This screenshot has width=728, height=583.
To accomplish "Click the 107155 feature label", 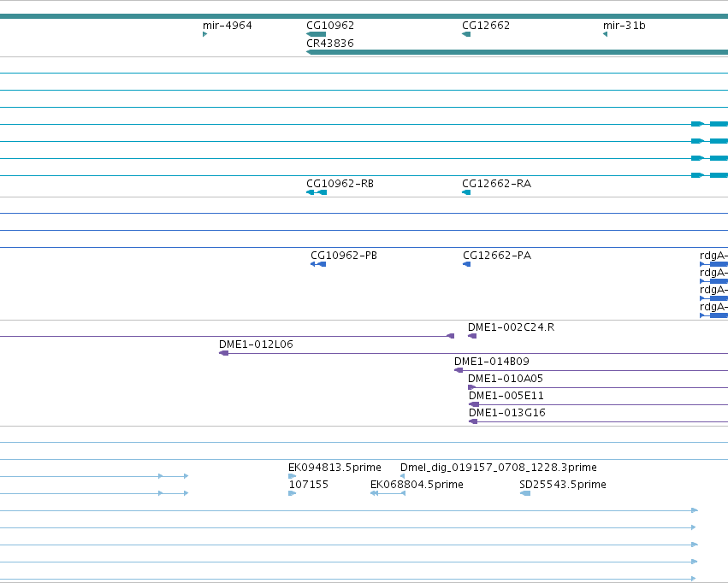I will click(x=308, y=485).
